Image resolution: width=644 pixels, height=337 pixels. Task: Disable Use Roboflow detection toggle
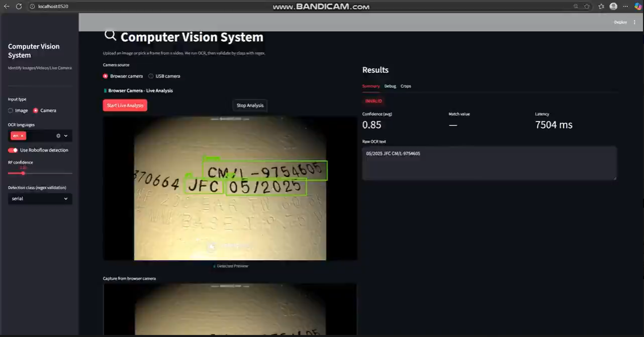click(x=13, y=150)
